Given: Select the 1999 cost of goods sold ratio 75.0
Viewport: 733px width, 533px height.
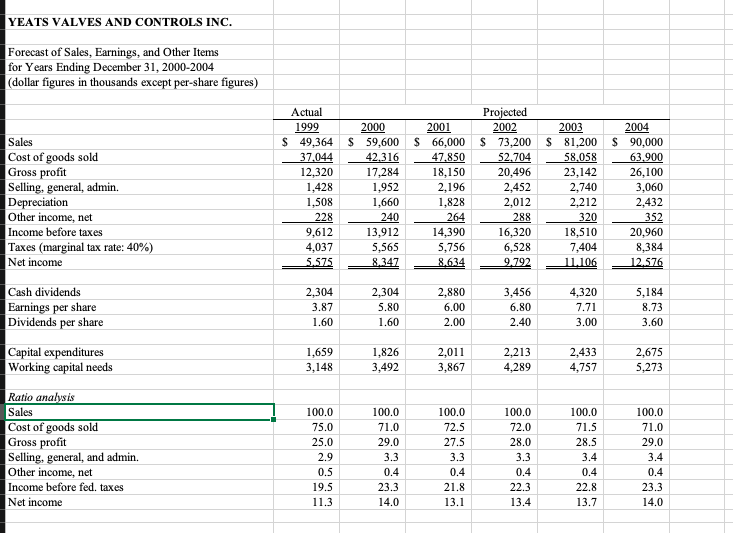Looking at the screenshot, I should pos(323,427).
